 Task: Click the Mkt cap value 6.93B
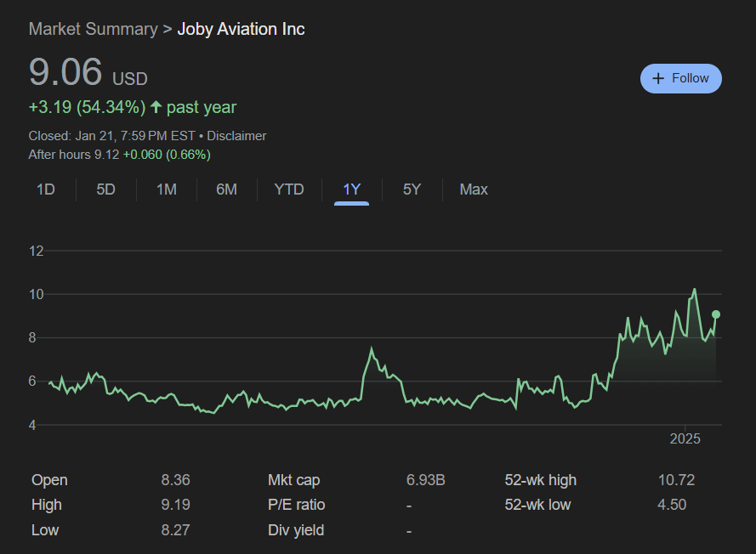(426, 480)
